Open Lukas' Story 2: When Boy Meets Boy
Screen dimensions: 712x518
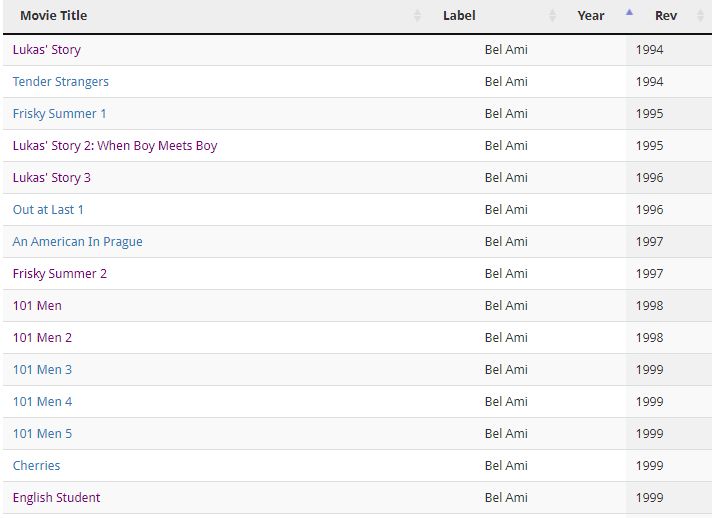coord(115,146)
